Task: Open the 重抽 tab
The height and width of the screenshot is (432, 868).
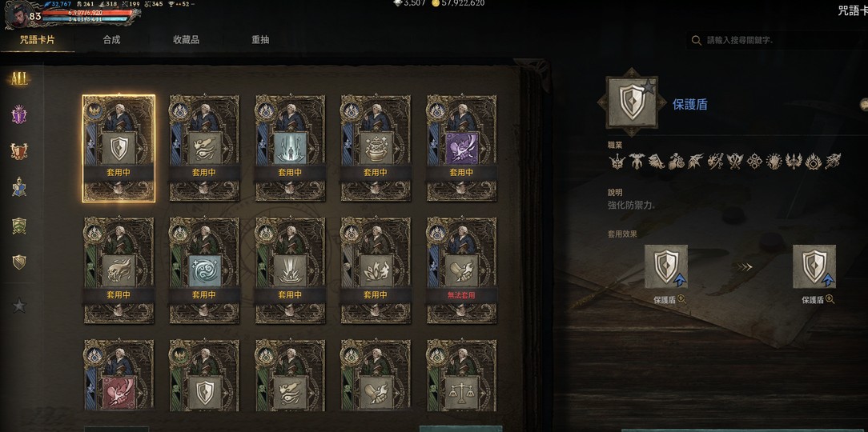Action: (x=260, y=40)
